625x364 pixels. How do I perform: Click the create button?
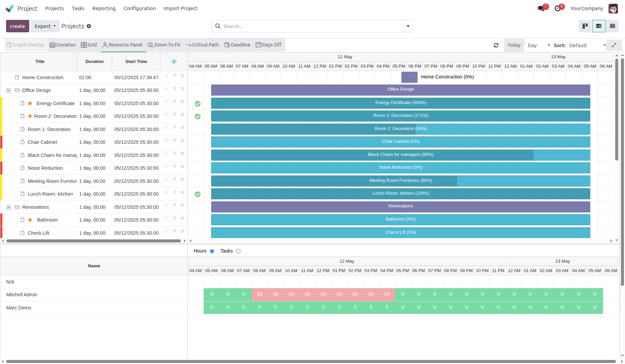(18, 26)
